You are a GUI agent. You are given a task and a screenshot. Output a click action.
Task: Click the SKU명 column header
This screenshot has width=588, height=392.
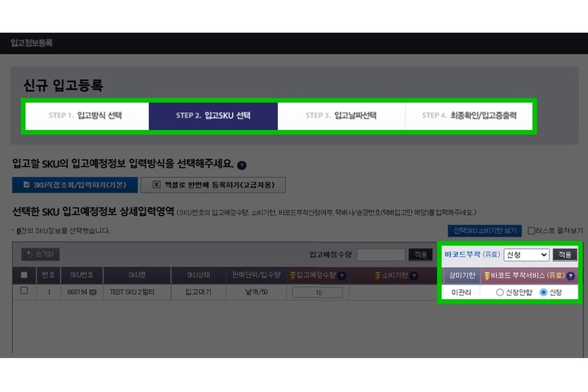pyautogui.click(x=137, y=275)
